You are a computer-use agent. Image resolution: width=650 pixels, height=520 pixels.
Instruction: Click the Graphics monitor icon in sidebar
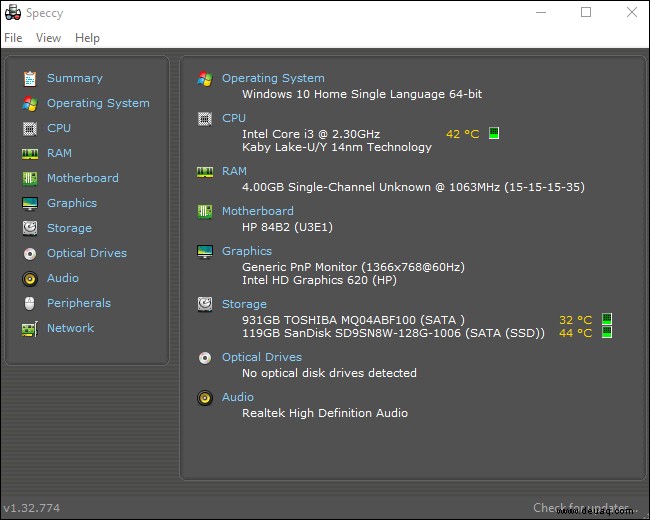click(30, 203)
